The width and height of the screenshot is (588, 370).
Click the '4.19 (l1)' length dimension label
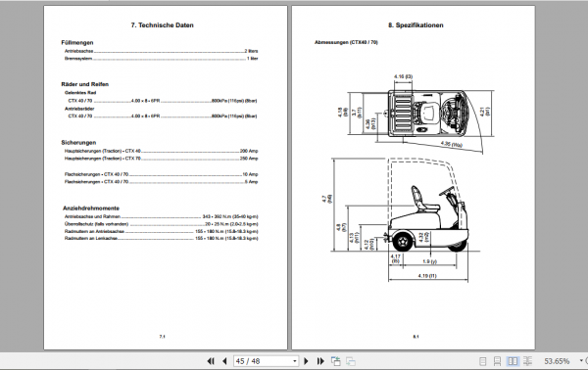click(x=427, y=276)
